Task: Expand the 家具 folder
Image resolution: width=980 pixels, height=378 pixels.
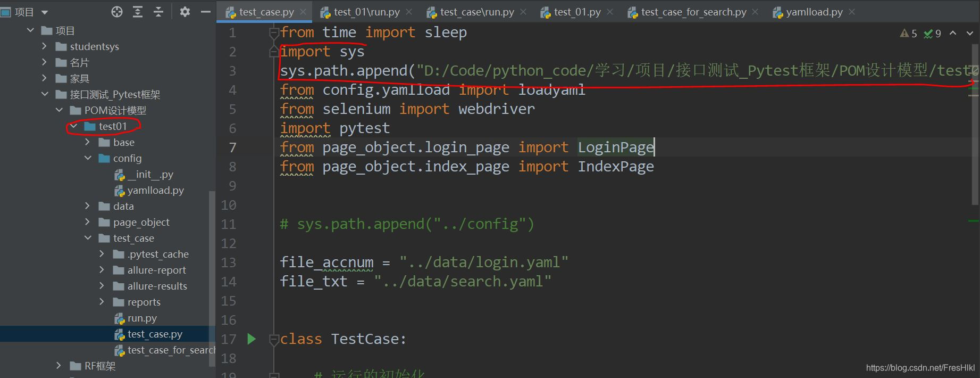Action: click(x=45, y=78)
